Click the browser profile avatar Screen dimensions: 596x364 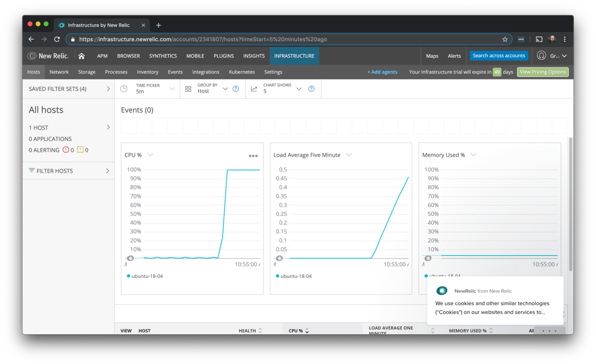[x=552, y=39]
